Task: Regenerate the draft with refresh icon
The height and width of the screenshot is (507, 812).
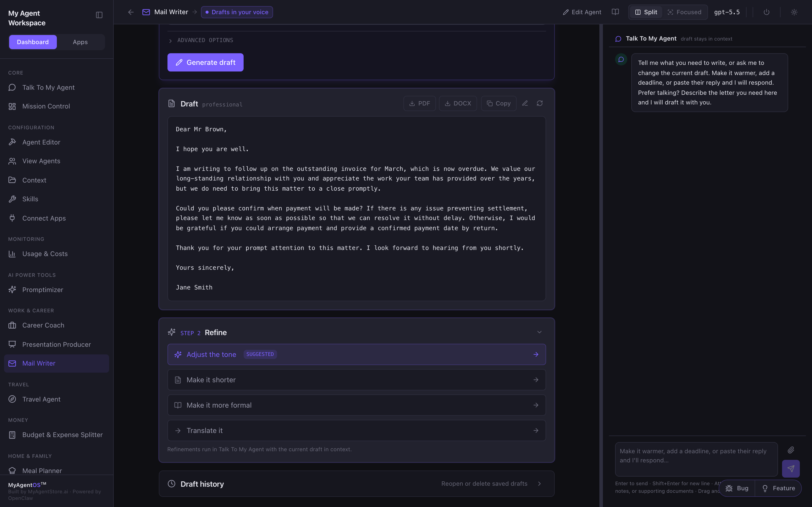Action: [x=539, y=103]
